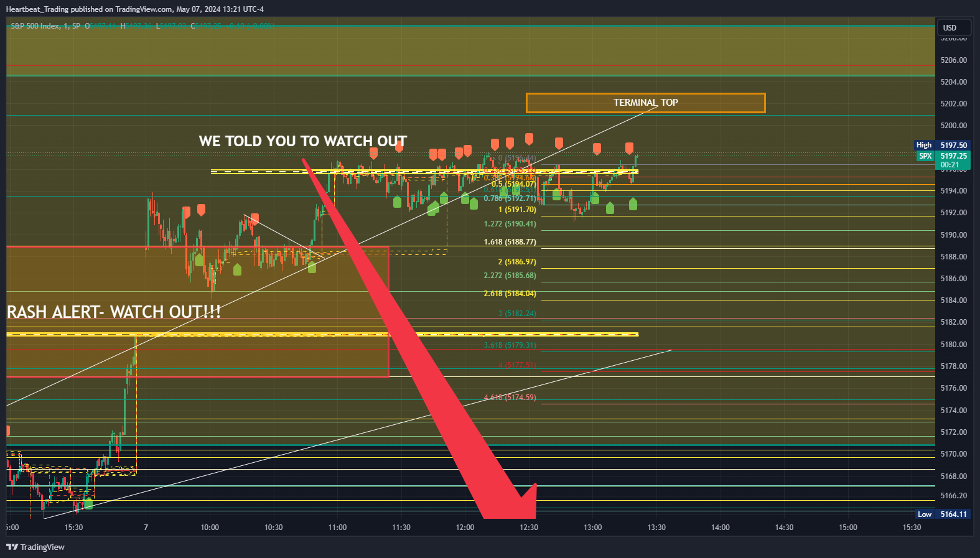Click 5184.00 on the price axis
The height and width of the screenshot is (558, 980).
tap(954, 300)
